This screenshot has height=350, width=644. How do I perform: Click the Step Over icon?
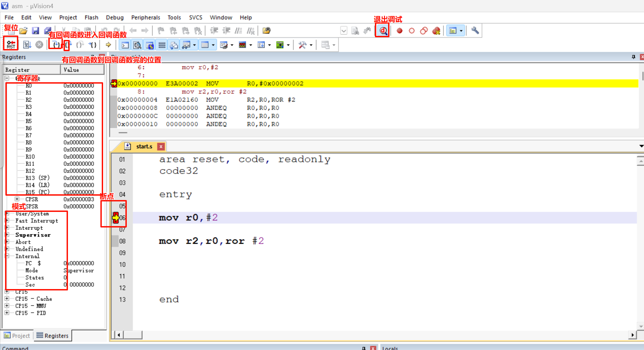(x=68, y=45)
